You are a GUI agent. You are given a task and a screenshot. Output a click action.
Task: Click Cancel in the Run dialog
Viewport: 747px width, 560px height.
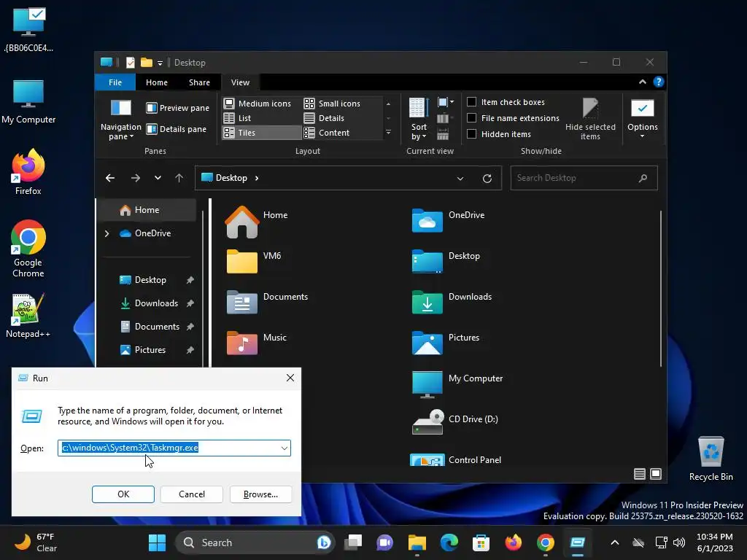click(192, 494)
